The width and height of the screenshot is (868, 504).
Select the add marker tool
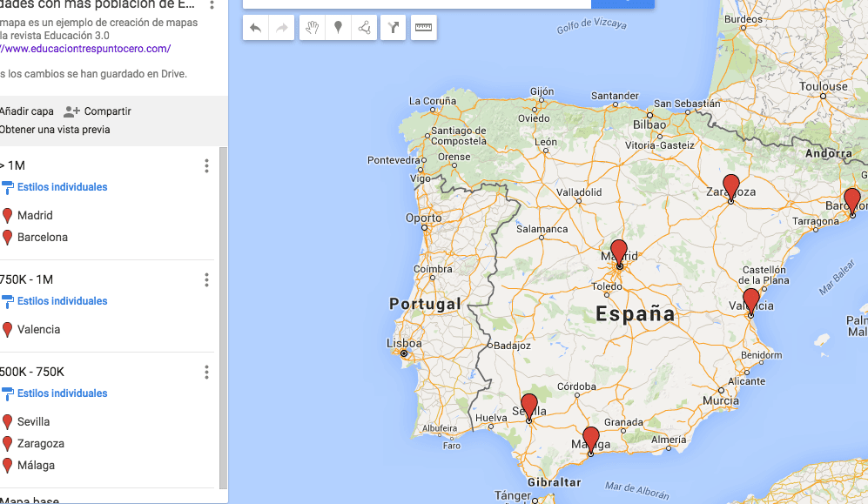pyautogui.click(x=337, y=28)
